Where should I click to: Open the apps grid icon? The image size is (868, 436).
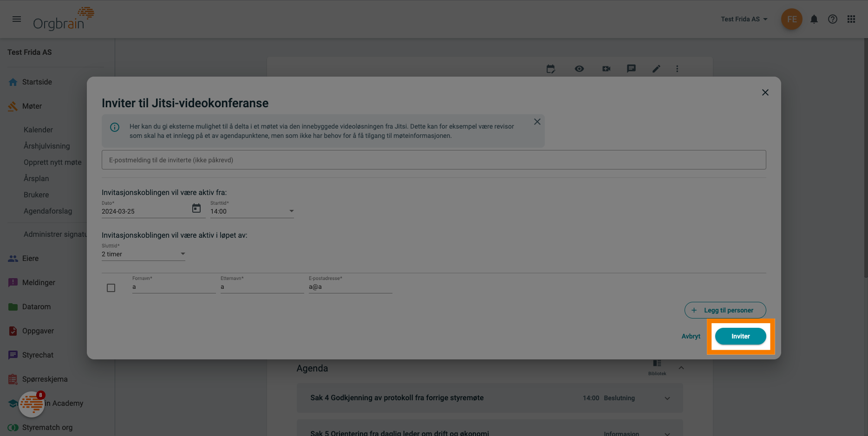point(851,19)
